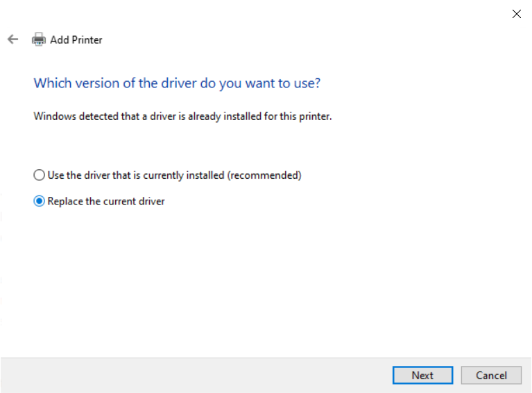Image resolution: width=532 pixels, height=393 pixels.
Task: Close the Add Printer dialog
Action: pos(516,14)
